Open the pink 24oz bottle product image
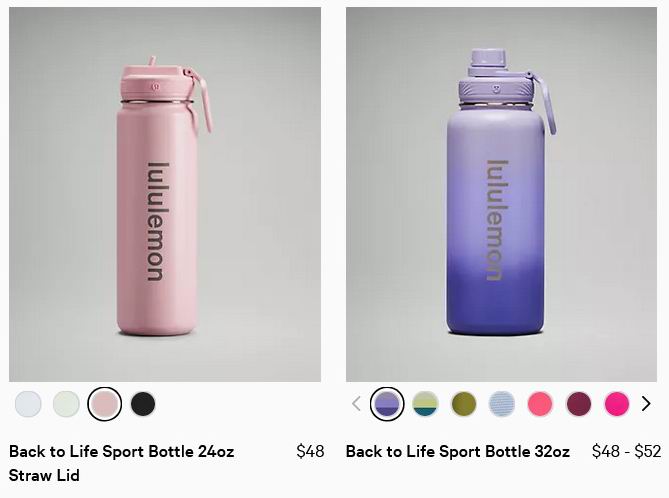Image resolution: width=669 pixels, height=498 pixels. point(165,194)
